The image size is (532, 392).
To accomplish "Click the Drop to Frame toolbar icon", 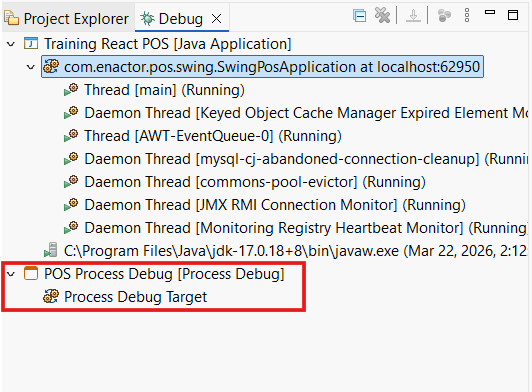I will tap(413, 16).
